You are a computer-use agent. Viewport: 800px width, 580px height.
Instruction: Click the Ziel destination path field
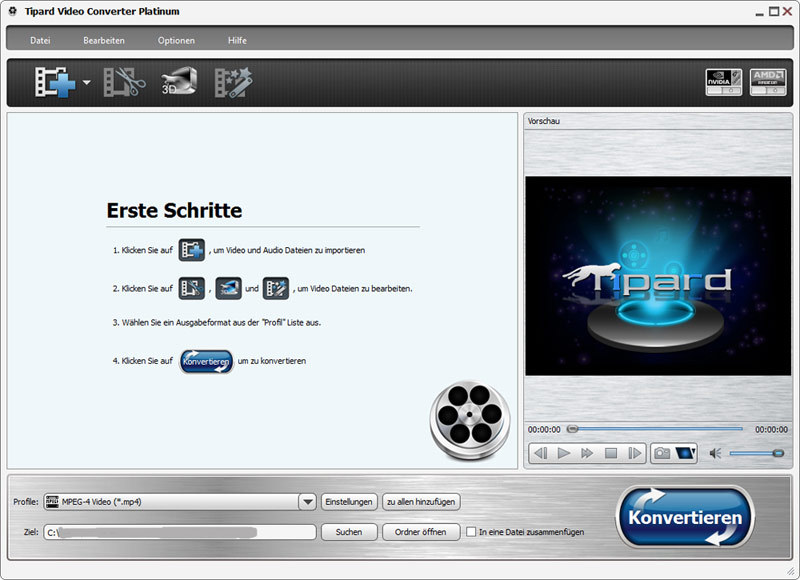180,532
